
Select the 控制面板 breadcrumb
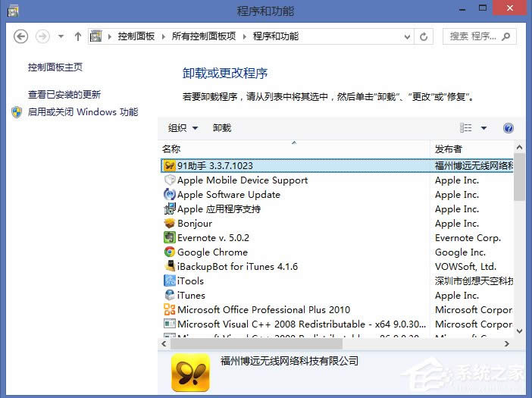136,36
